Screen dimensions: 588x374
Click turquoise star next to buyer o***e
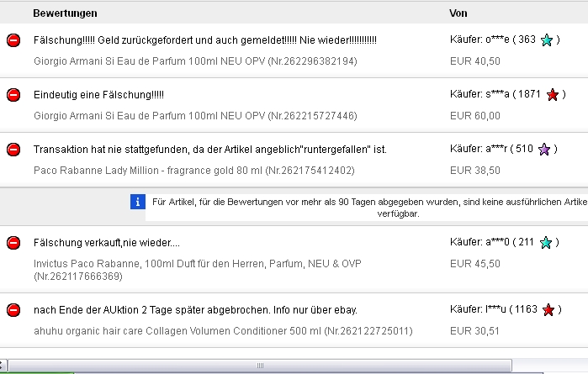point(547,40)
